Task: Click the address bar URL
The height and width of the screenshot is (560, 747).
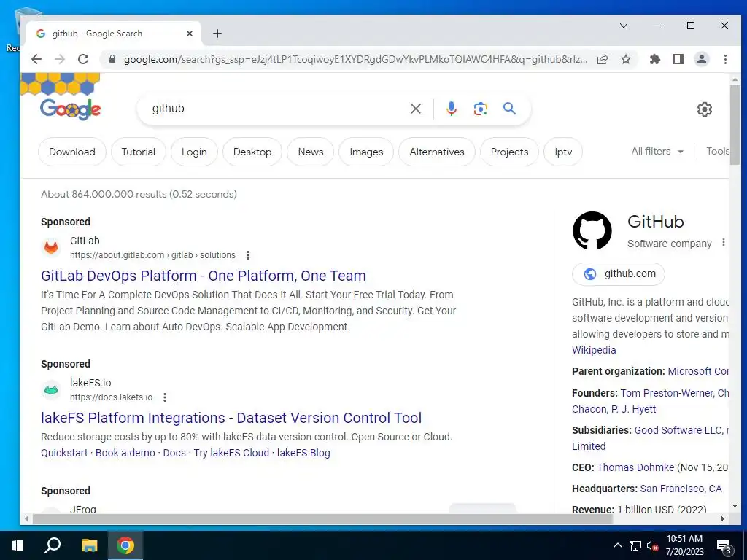Action: point(355,59)
